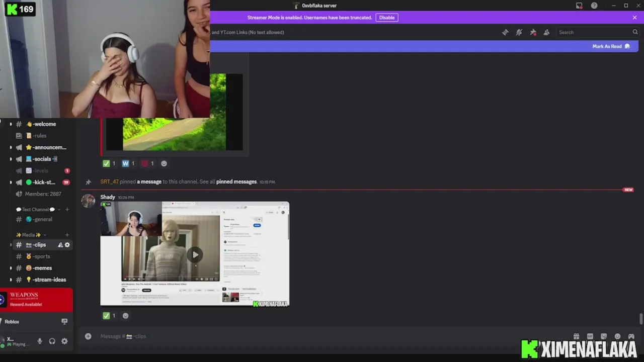Add reaction to Shady's message
644x362 pixels.
click(x=125, y=316)
